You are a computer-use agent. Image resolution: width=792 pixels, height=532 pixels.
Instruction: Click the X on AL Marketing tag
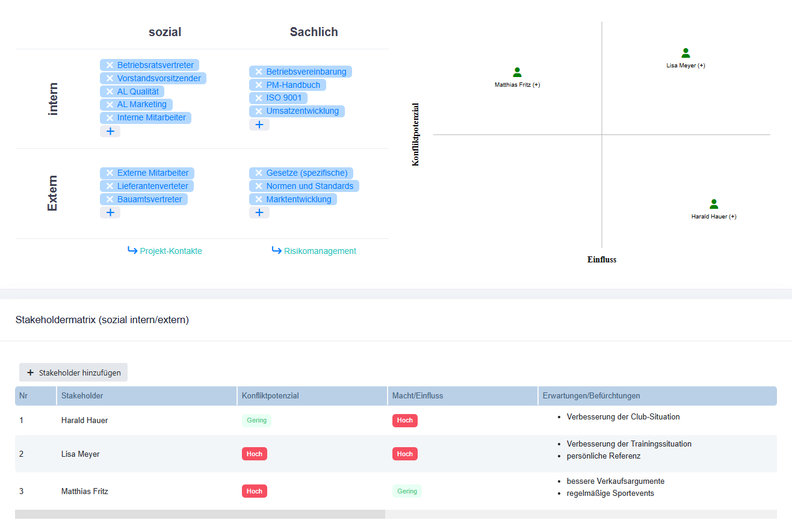[x=110, y=104]
